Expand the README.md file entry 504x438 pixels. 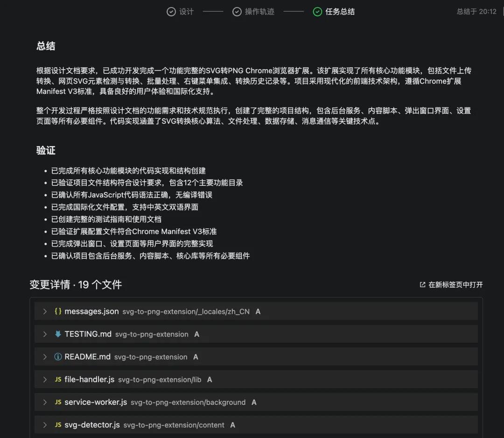pos(44,356)
